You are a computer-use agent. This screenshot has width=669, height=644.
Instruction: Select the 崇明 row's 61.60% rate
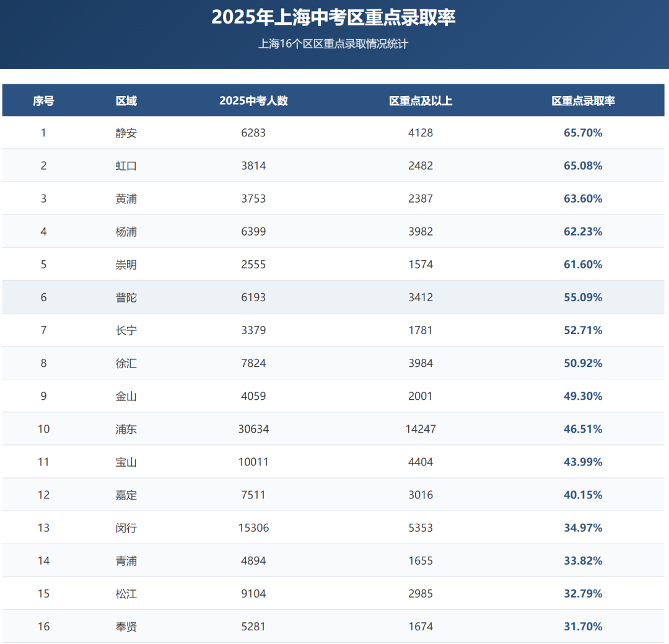click(x=583, y=264)
